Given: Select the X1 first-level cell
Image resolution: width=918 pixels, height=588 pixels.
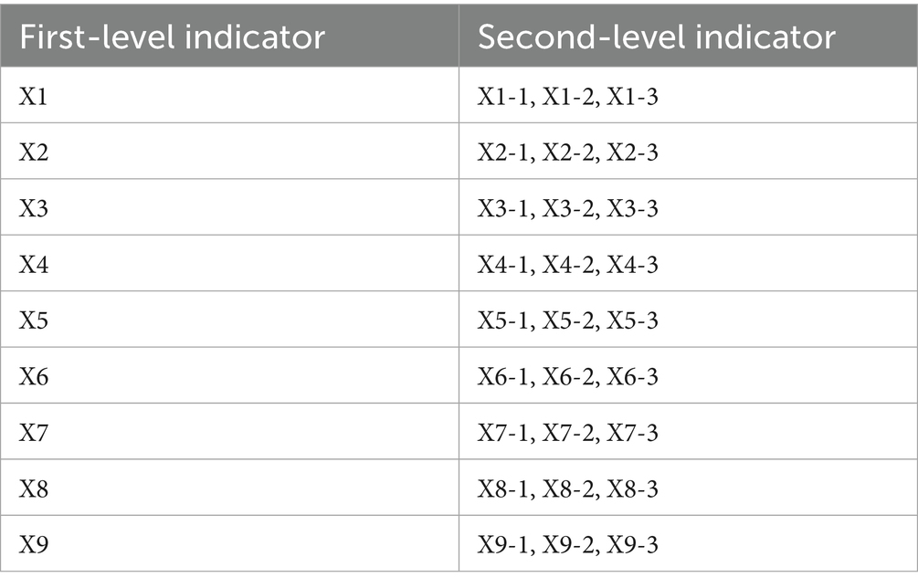Looking at the screenshot, I should pyautogui.click(x=34, y=96).
